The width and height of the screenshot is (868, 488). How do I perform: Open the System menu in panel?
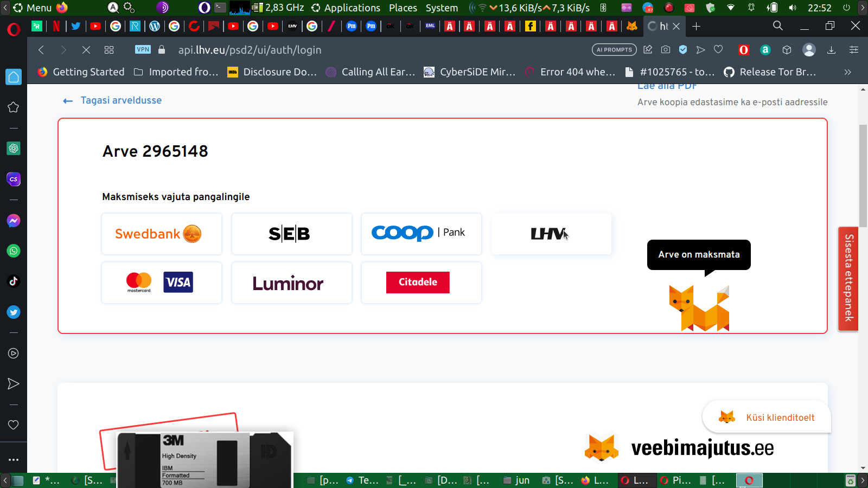point(442,8)
